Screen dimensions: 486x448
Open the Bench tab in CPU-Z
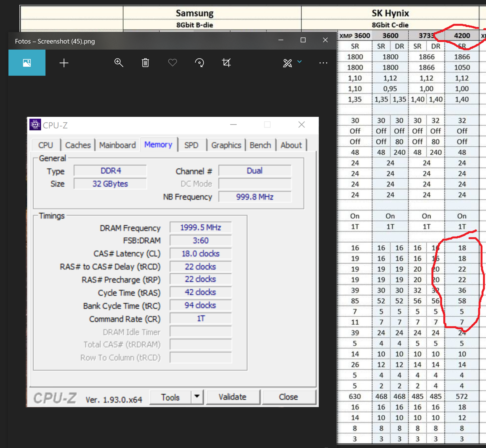tap(261, 145)
